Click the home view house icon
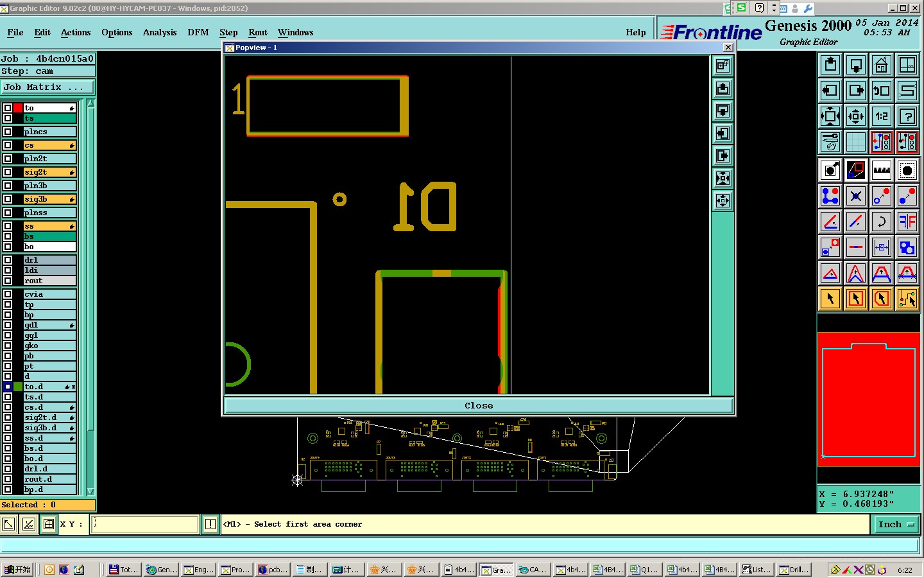Image resolution: width=924 pixels, height=578 pixels. tap(882, 65)
